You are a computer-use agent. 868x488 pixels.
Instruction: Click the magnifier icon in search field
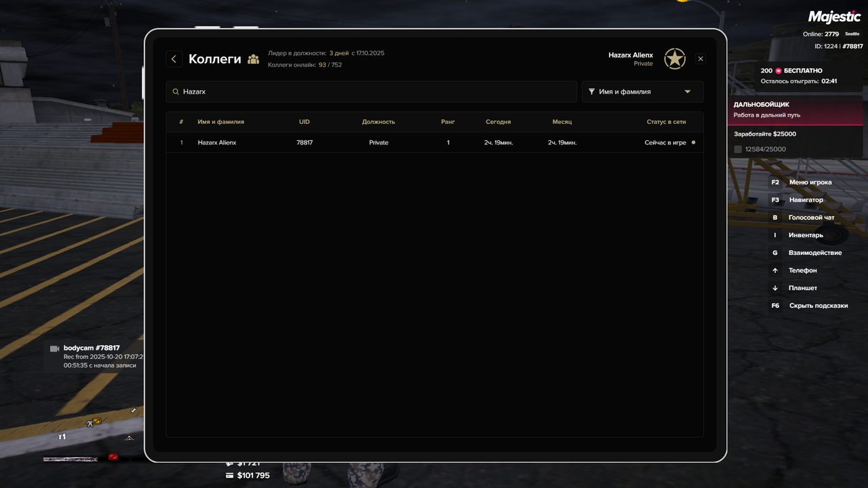(x=176, y=91)
